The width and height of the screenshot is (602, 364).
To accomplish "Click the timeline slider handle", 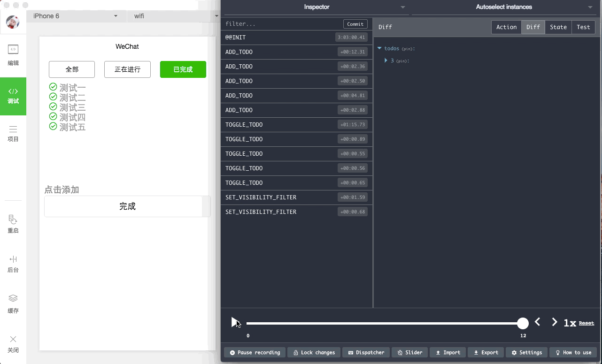I will tap(523, 323).
